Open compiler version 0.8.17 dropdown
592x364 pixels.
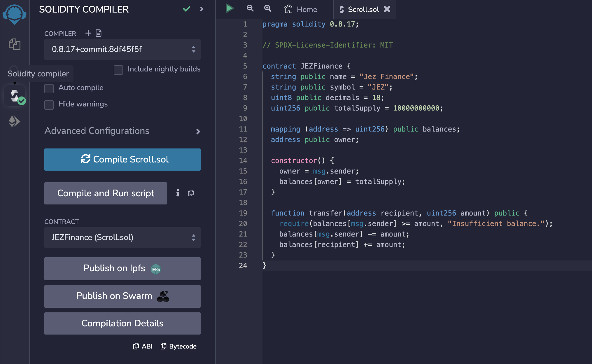click(122, 49)
